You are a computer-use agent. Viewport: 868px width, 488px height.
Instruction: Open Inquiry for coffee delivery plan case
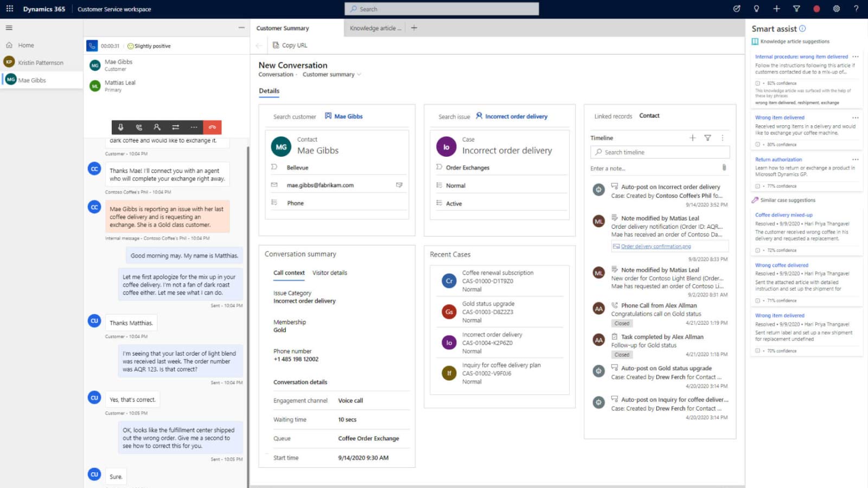click(x=499, y=373)
